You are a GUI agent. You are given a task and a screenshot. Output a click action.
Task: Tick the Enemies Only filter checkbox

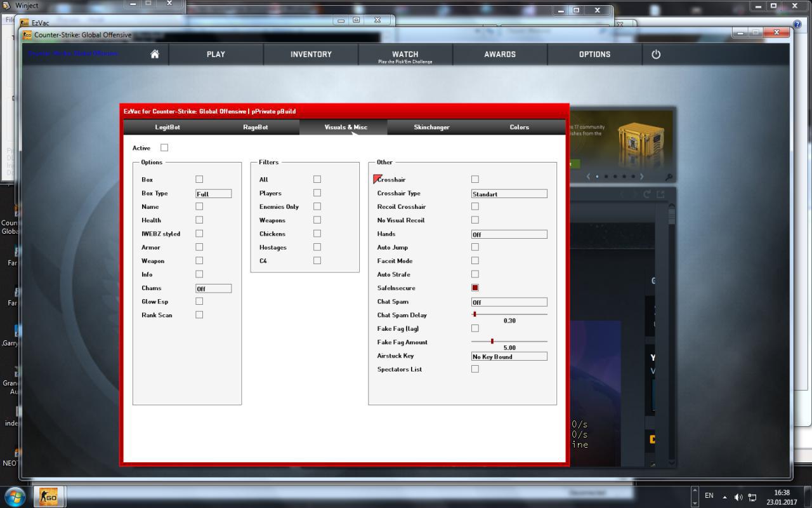(x=317, y=206)
